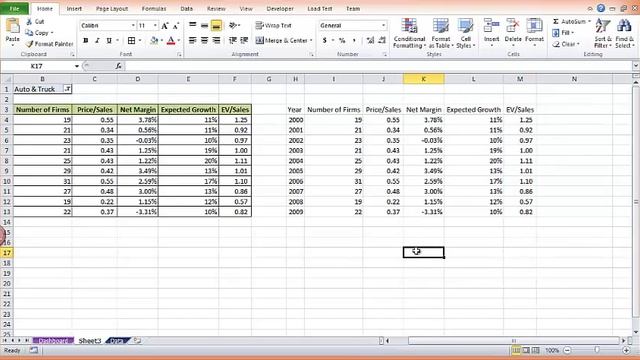Open Cell Styles gallery

click(x=465, y=33)
